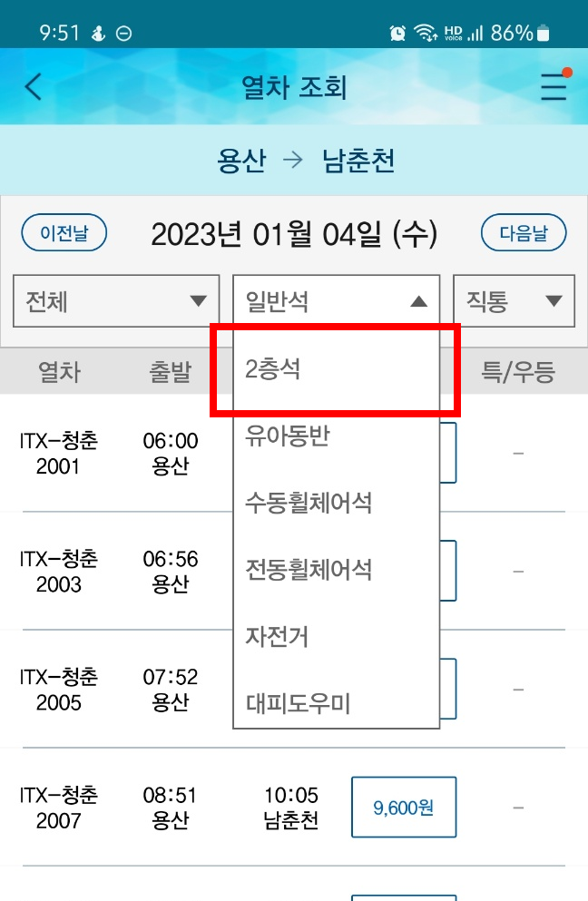The image size is (588, 901).
Task: Tap the 9,600원 fare for ITX-청춘 2007
Action: 403,807
